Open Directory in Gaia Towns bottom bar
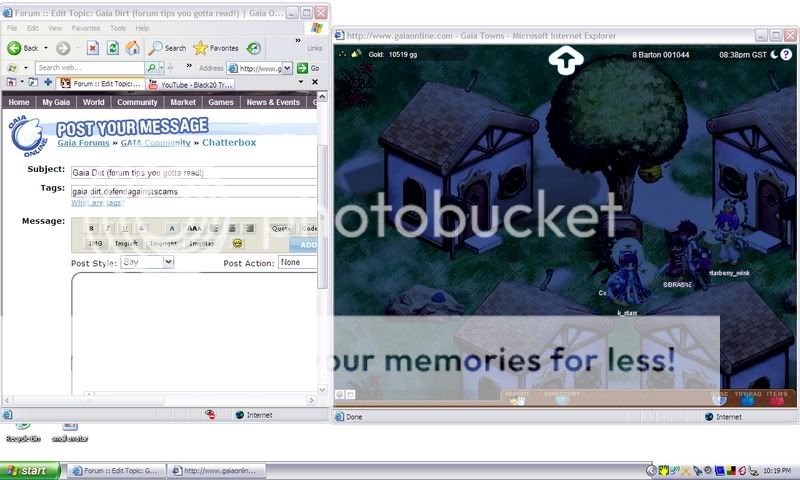The width and height of the screenshot is (800, 480). click(562, 398)
